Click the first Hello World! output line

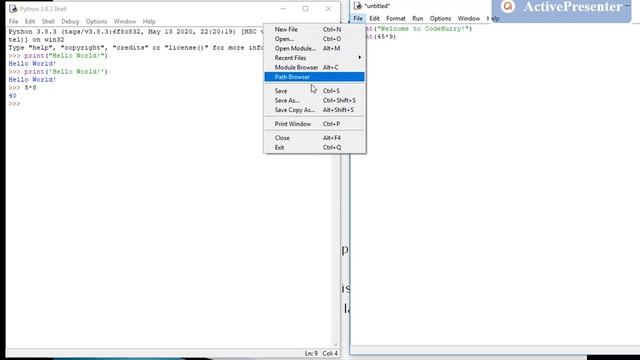[32, 64]
